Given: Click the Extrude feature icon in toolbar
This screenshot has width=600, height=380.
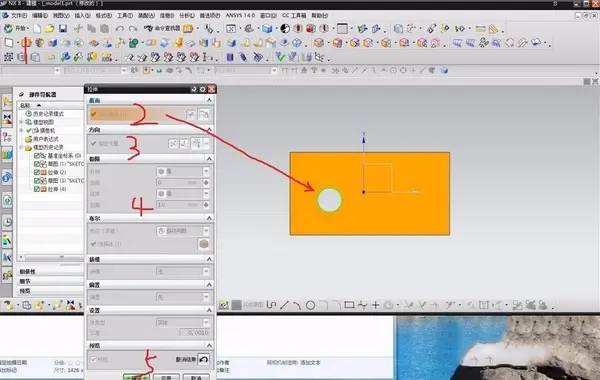Looking at the screenshot, I should pos(26,43).
